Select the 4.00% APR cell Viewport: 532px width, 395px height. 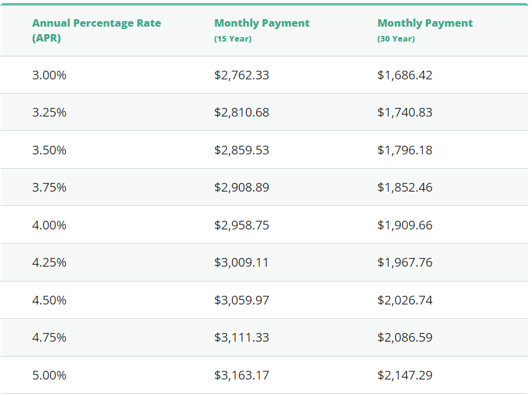49,225
